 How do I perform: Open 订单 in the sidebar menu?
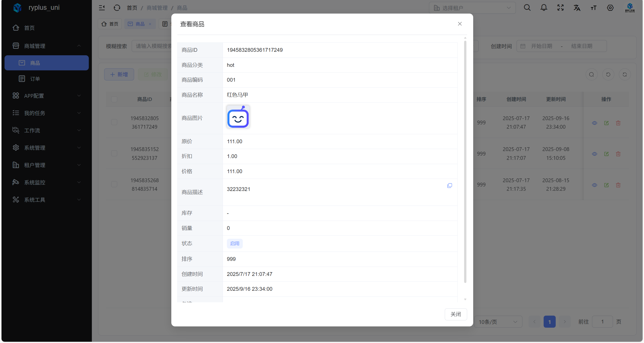tap(35, 79)
